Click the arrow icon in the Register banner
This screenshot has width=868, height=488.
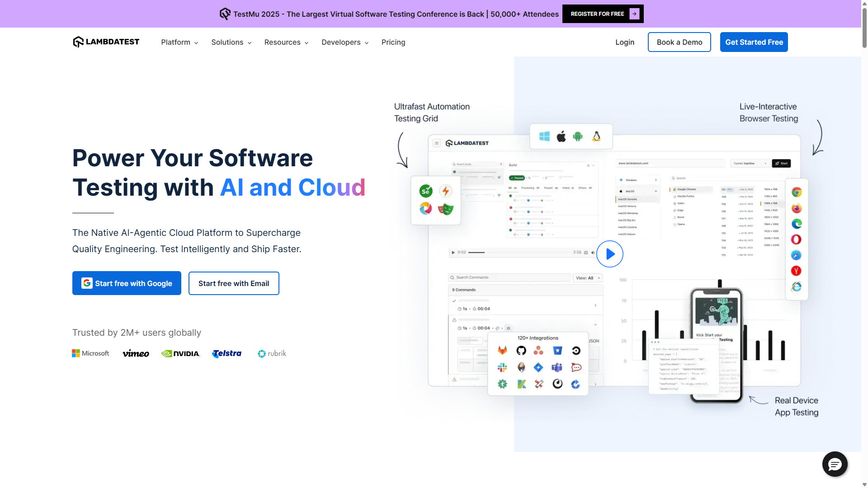(x=635, y=14)
